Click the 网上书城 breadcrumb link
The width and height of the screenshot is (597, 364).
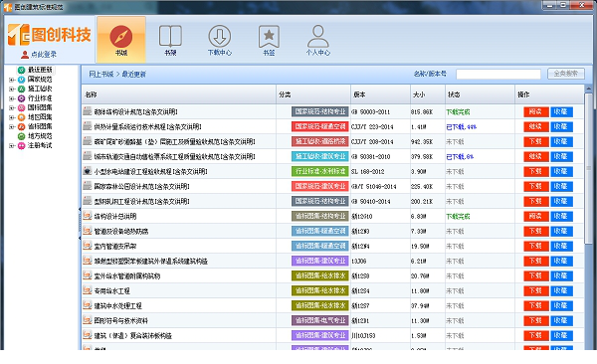click(x=101, y=75)
